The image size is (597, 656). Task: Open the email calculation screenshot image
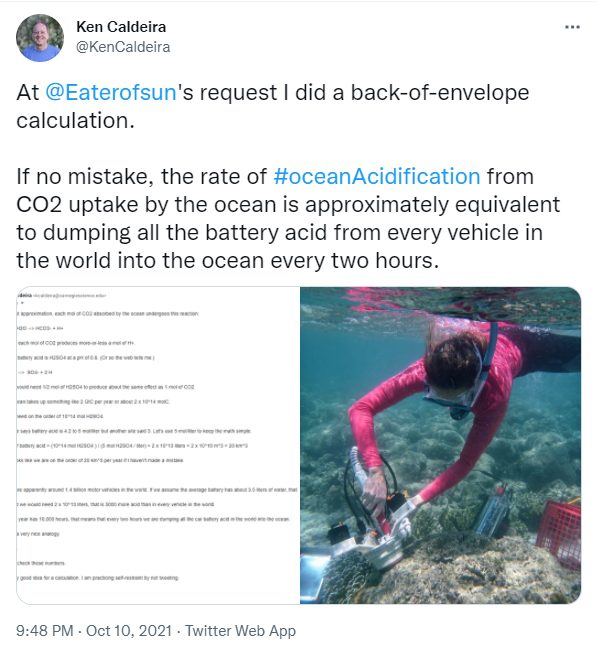(158, 445)
